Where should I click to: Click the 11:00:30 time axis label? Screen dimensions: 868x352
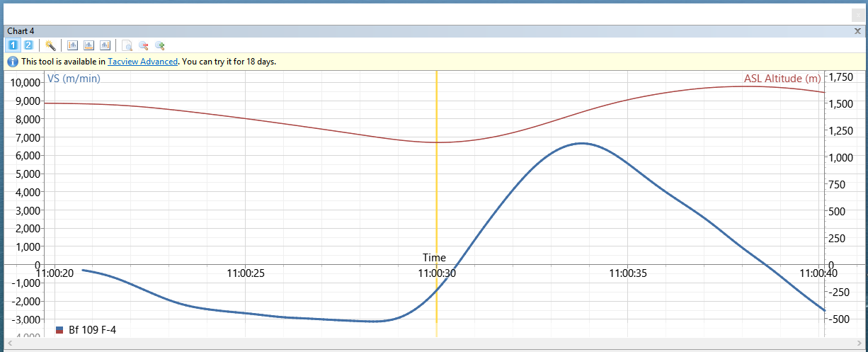click(436, 272)
